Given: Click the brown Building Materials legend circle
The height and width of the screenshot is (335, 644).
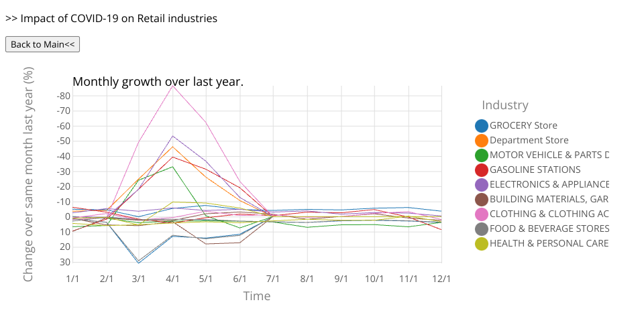Looking at the screenshot, I should tap(482, 199).
